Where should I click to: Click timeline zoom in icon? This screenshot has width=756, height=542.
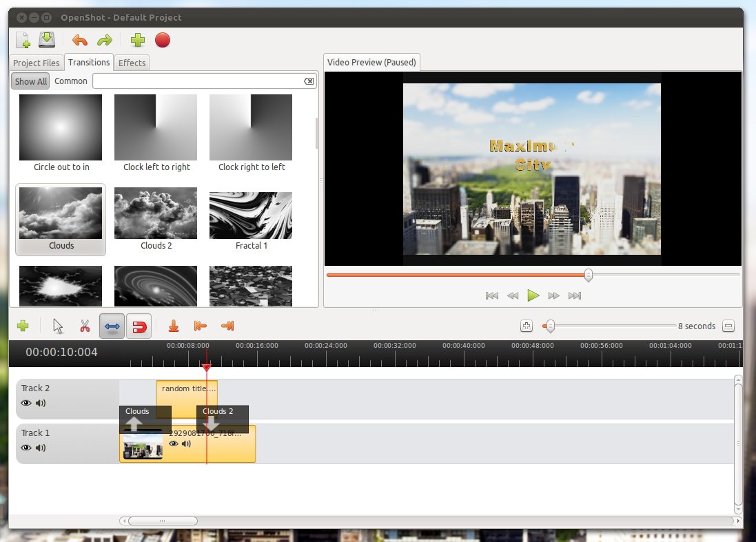click(x=526, y=326)
